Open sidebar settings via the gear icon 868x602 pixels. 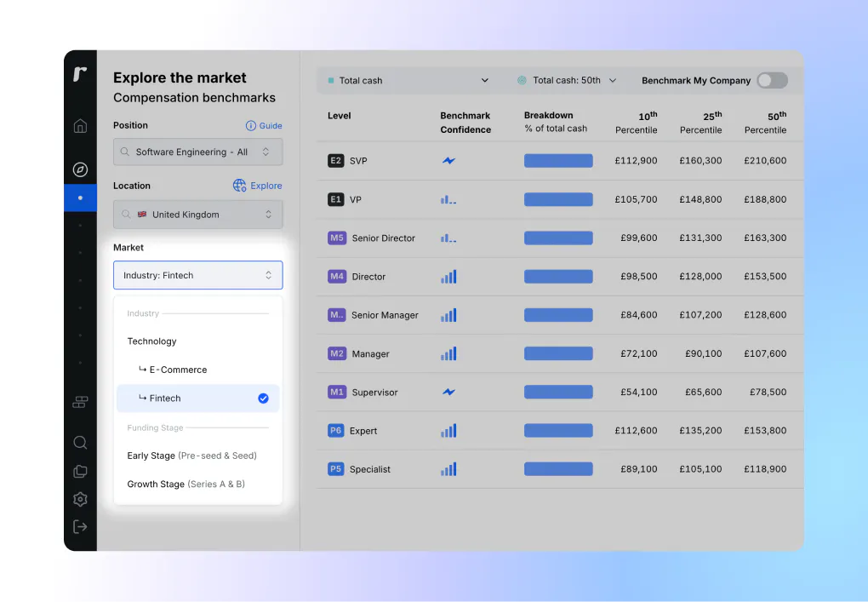point(80,499)
